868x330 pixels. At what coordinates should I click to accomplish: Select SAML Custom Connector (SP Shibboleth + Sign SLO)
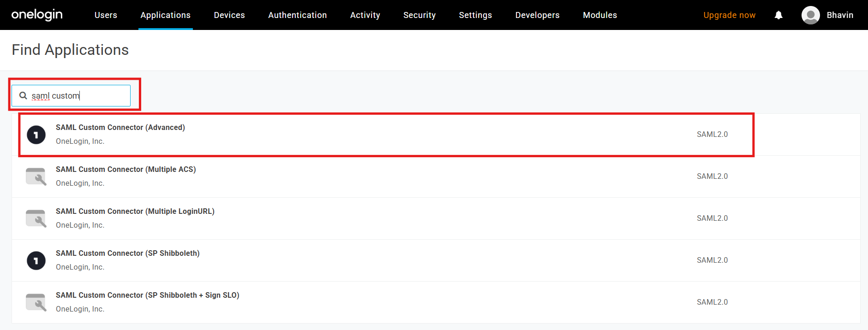click(x=436, y=302)
